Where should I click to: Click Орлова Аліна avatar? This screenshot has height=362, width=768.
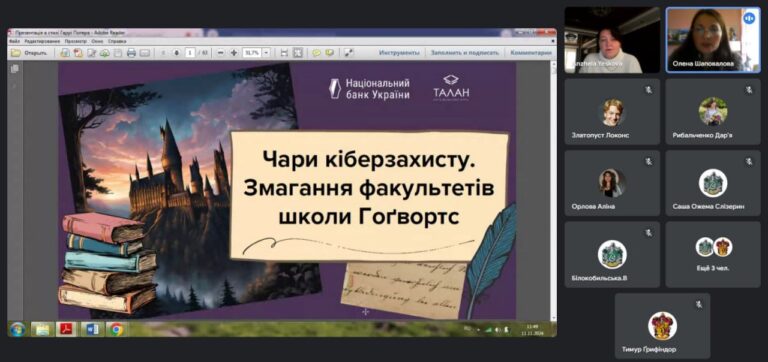pos(612,183)
